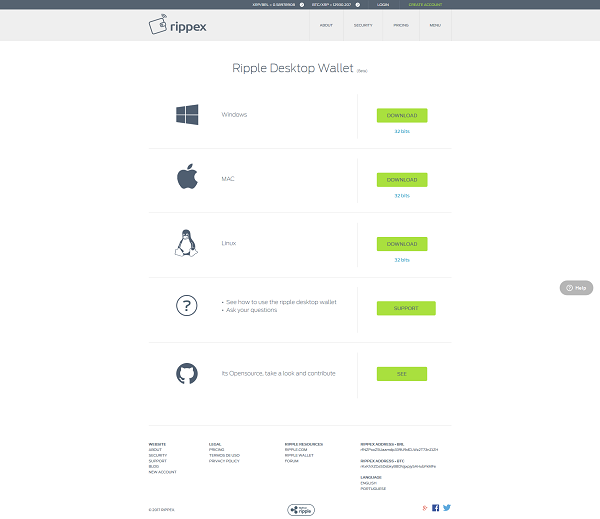Open the footer ABOUT link
The height and width of the screenshot is (519, 600).
coord(155,450)
